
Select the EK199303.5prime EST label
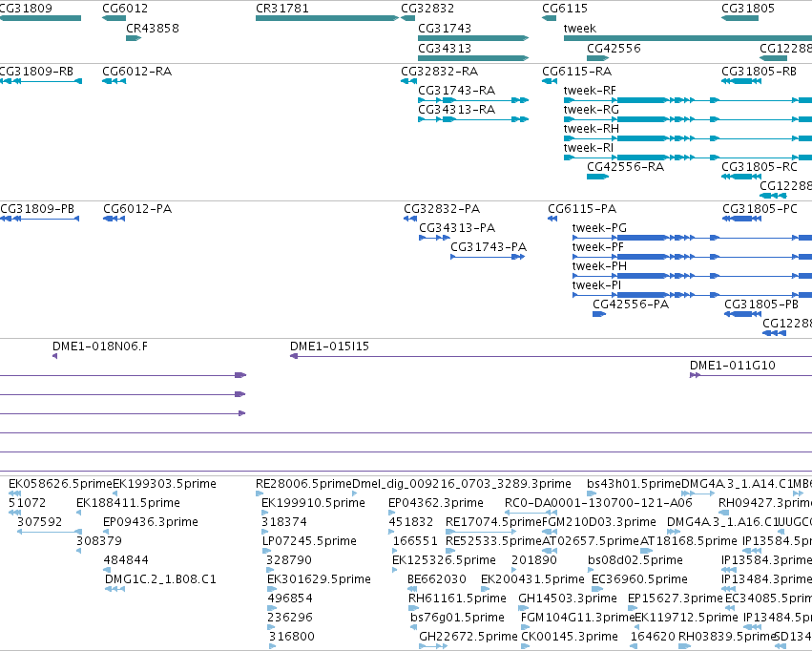pyautogui.click(x=164, y=484)
